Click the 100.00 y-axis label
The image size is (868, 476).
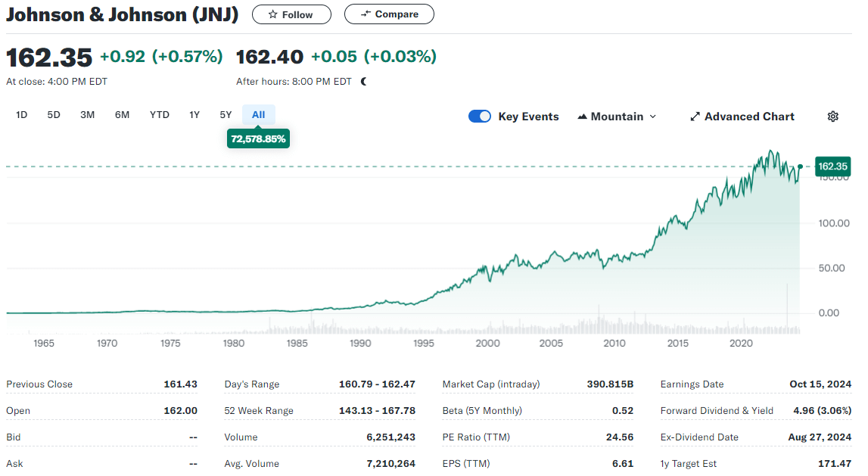pyautogui.click(x=834, y=223)
